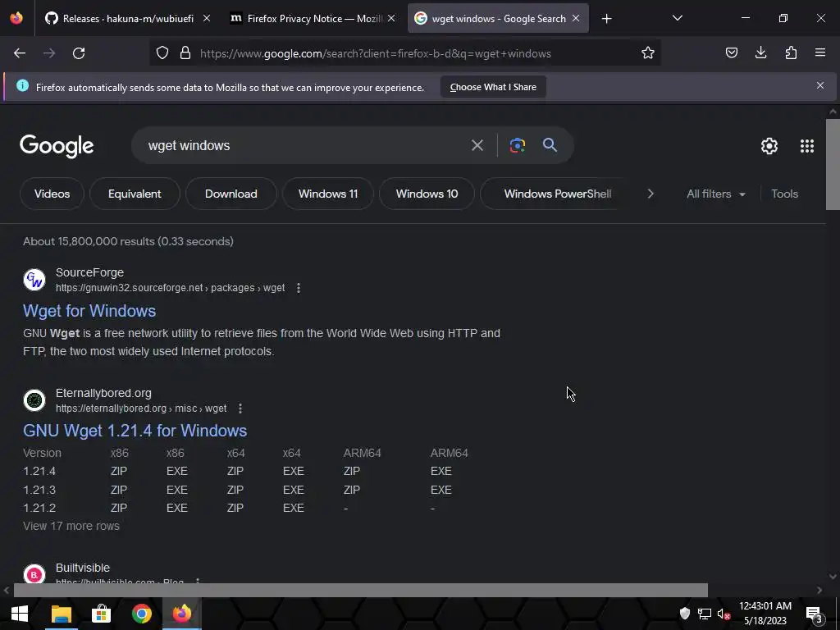Open a new tab
This screenshot has width=840, height=630.
pos(606,19)
